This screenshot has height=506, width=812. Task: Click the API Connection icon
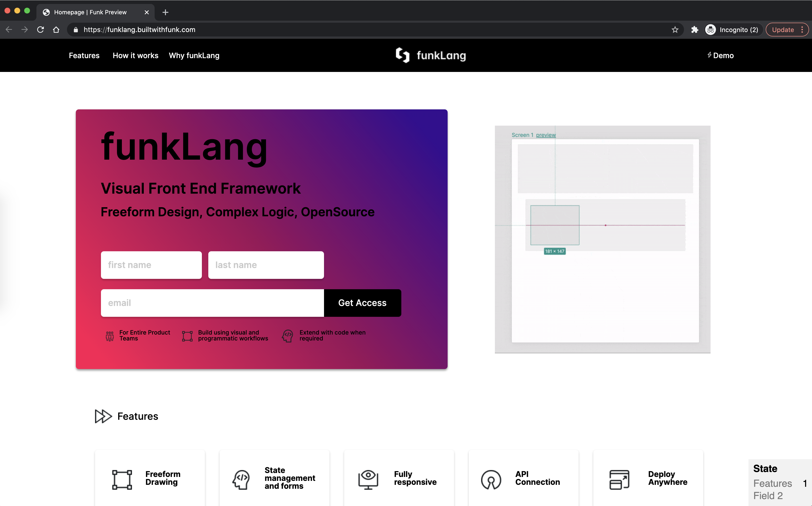pyautogui.click(x=491, y=480)
